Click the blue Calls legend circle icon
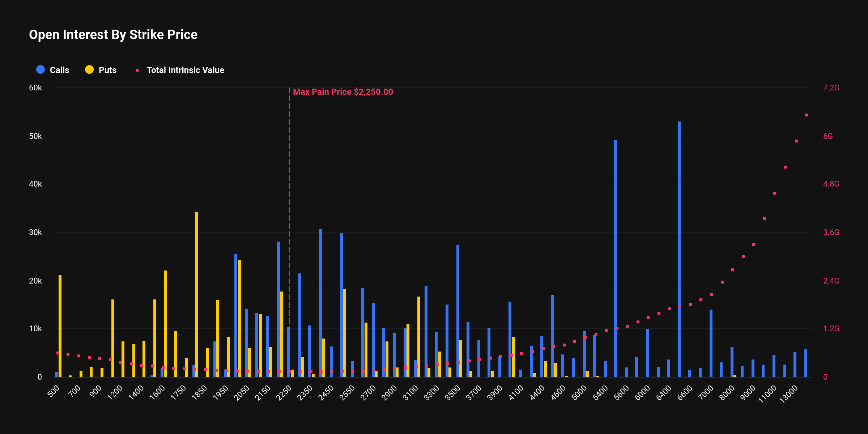This screenshot has width=868, height=434. pyautogui.click(x=40, y=70)
